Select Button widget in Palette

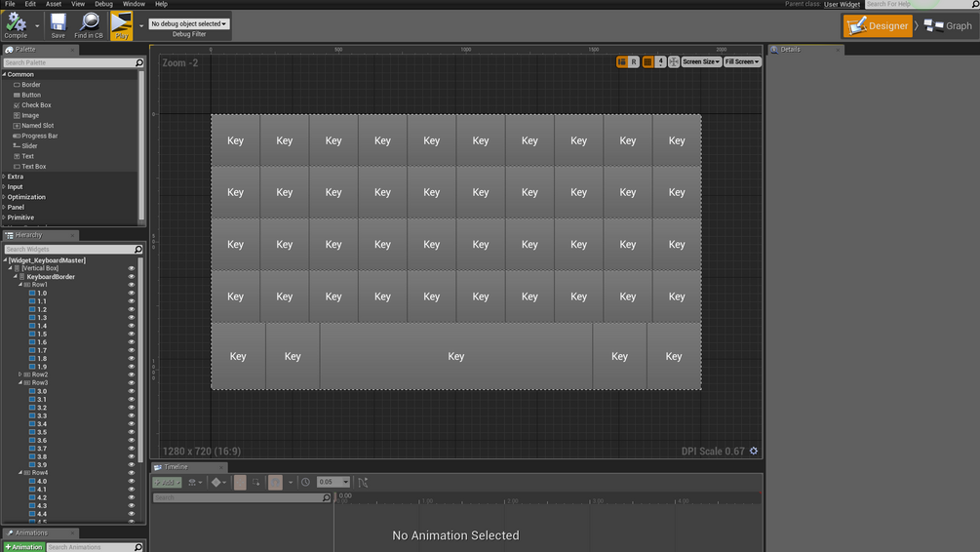pos(27,95)
